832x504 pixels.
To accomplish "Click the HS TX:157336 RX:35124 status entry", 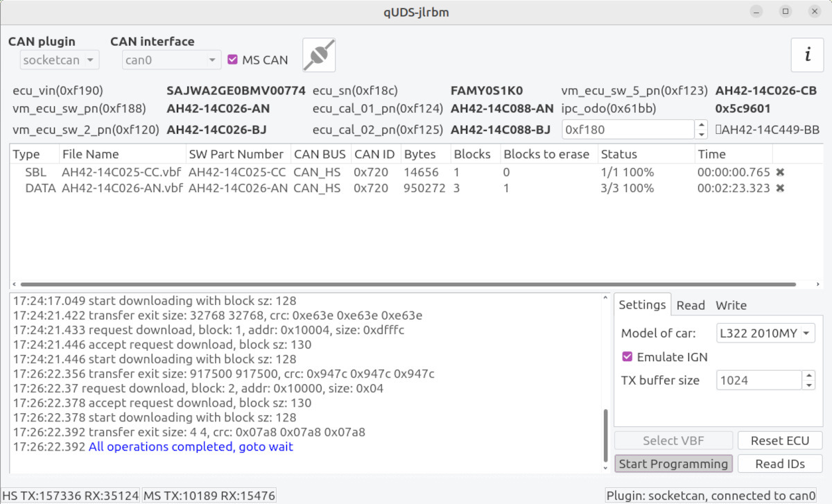I will (69, 496).
